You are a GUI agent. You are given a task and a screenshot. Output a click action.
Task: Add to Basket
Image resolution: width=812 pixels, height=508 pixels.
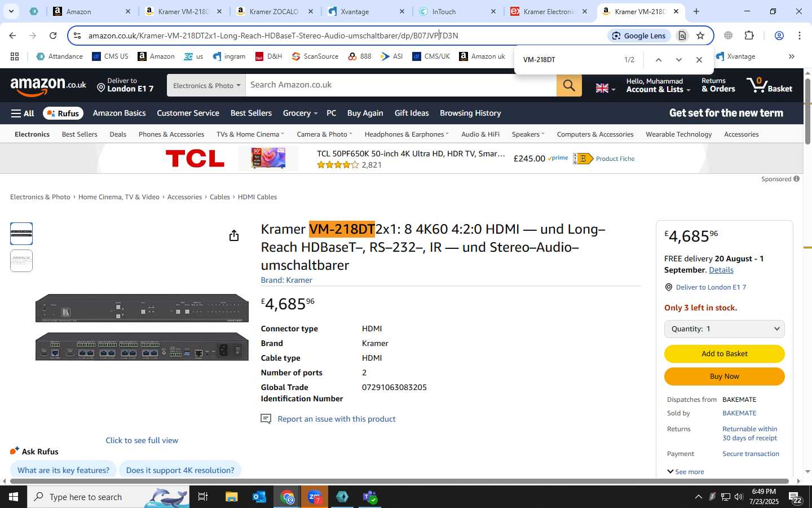point(724,354)
